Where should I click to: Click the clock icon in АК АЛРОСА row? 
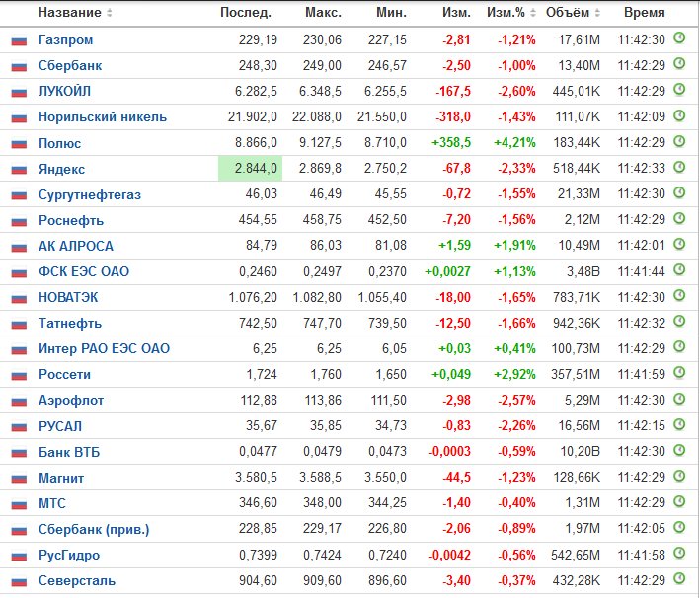click(679, 244)
